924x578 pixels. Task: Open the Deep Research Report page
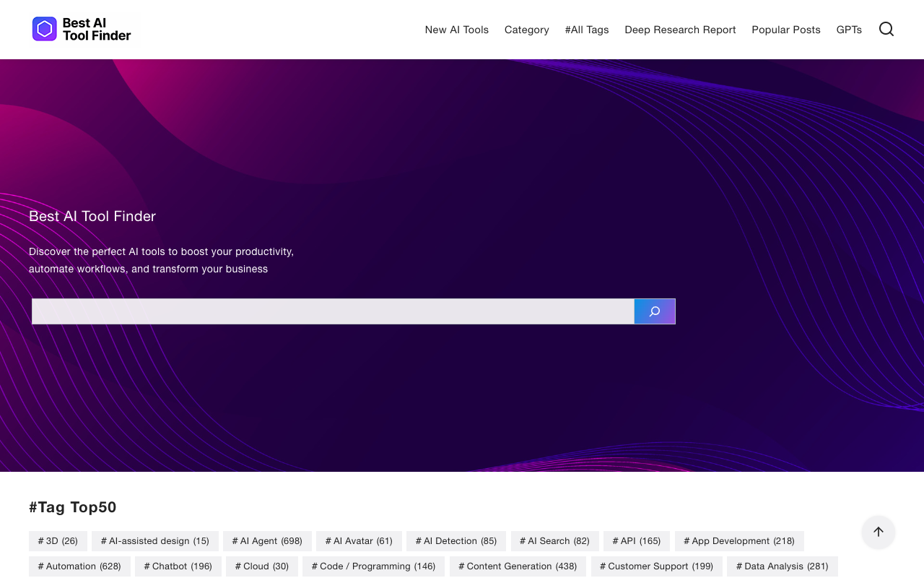[x=680, y=29]
